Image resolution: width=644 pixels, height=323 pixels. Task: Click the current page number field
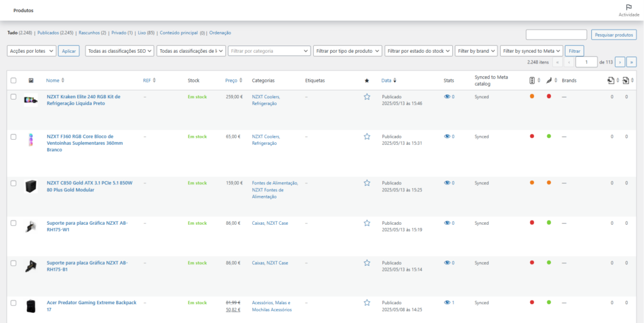coord(587,62)
